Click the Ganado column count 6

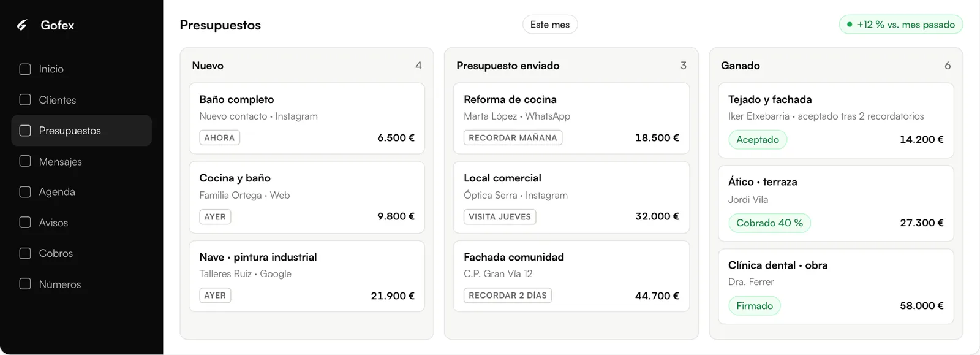(x=948, y=66)
